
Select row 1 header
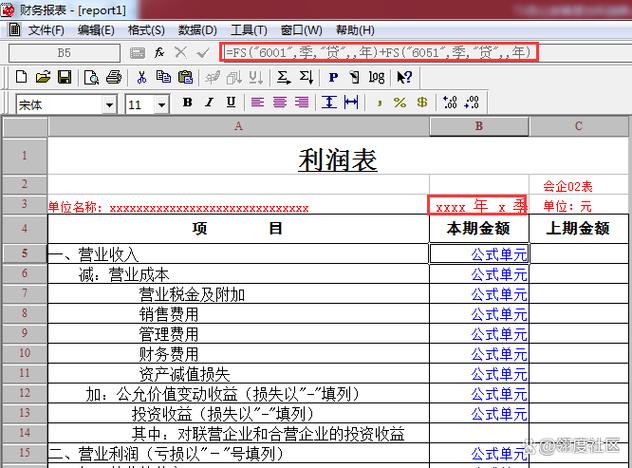tap(25, 156)
